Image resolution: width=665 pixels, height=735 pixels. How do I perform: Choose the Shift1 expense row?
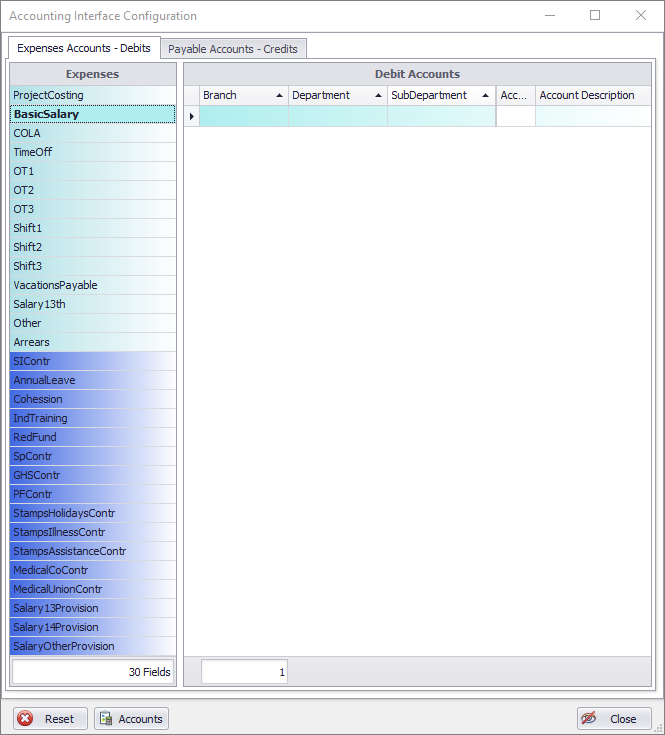(x=93, y=228)
